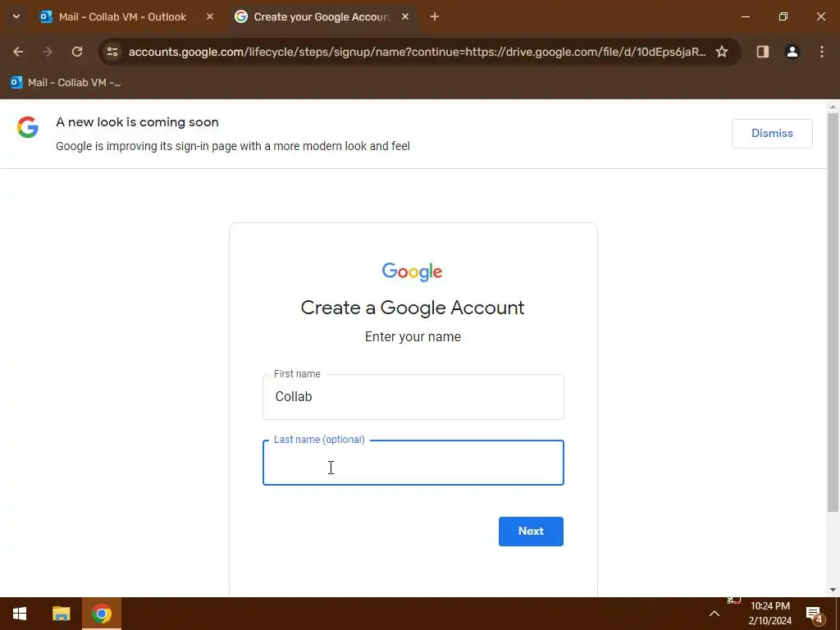Screen dimensions: 840x630
Task: Click the 'Create a Google Account' heading
Action: (x=413, y=308)
